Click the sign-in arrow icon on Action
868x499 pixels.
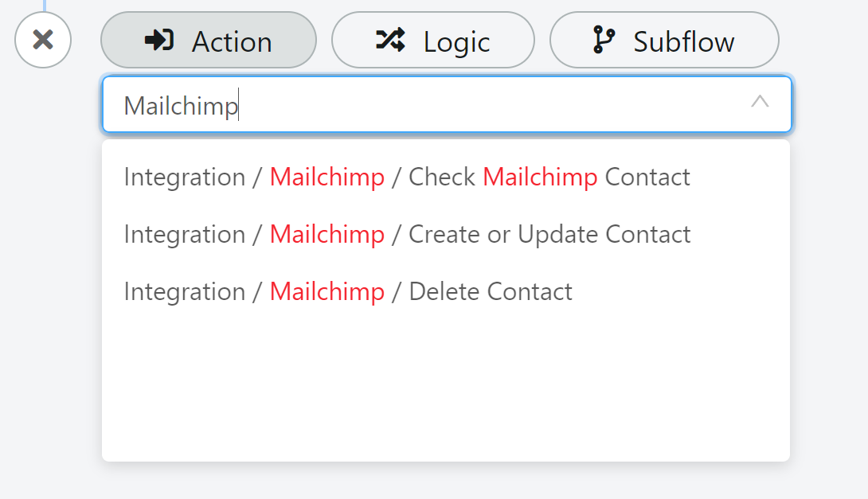(159, 40)
